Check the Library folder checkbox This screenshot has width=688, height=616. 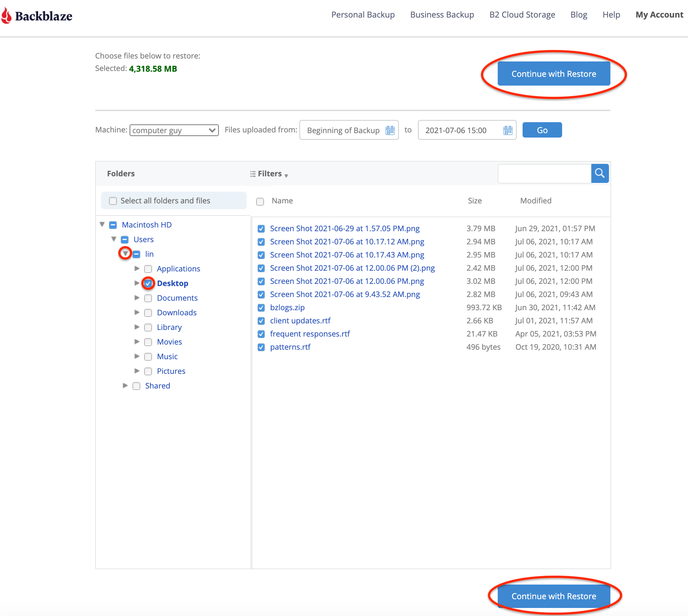point(148,327)
